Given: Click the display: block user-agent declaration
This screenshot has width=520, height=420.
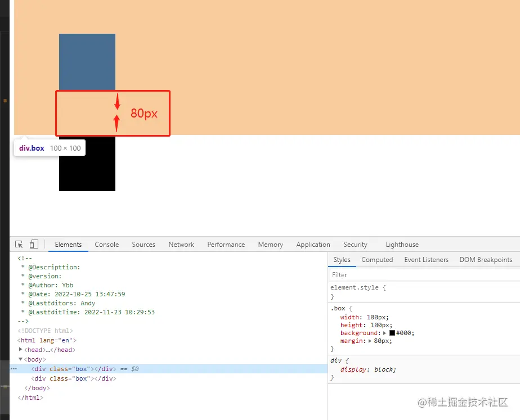Looking at the screenshot, I should 368,369.
